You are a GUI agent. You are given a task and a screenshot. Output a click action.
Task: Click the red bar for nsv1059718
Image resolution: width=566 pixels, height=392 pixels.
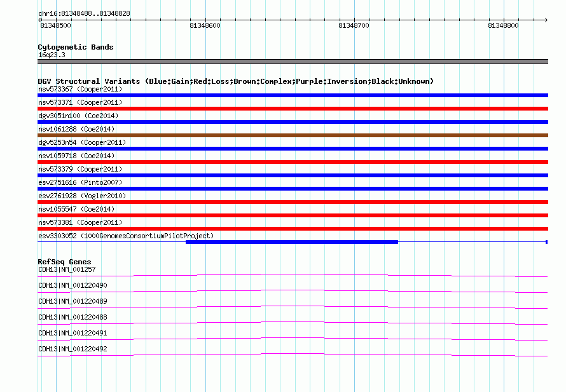click(293, 162)
